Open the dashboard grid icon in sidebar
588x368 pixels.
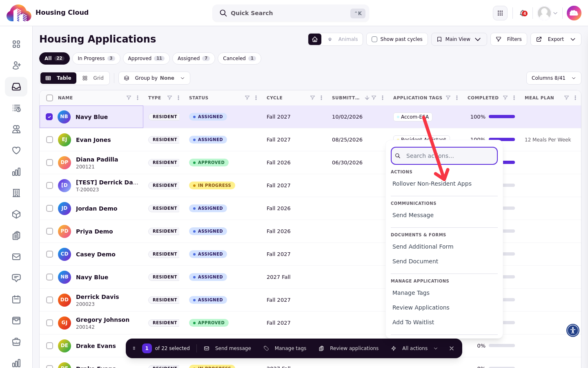point(16,44)
